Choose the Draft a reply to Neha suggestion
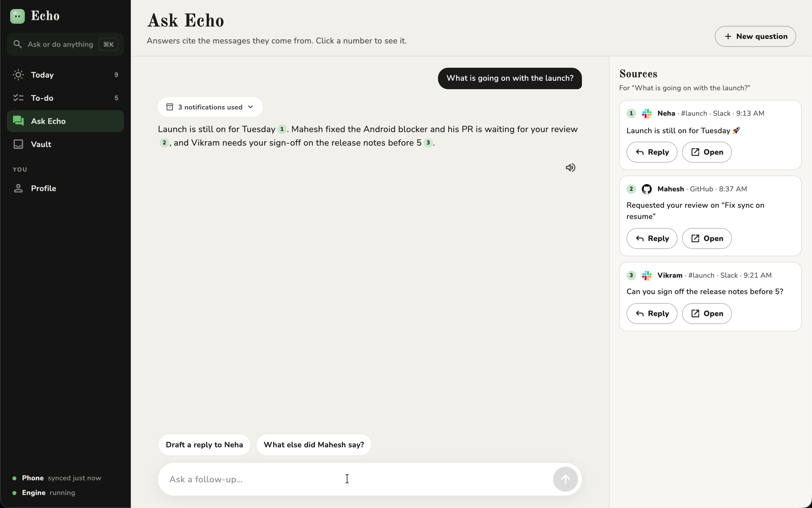This screenshot has width=812, height=508. (204, 445)
